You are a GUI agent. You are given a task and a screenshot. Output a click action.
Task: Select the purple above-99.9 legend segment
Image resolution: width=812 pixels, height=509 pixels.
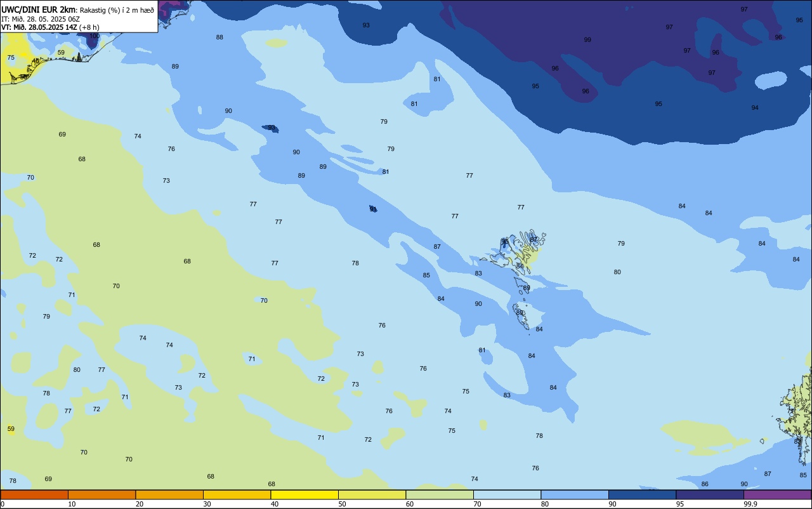click(777, 494)
